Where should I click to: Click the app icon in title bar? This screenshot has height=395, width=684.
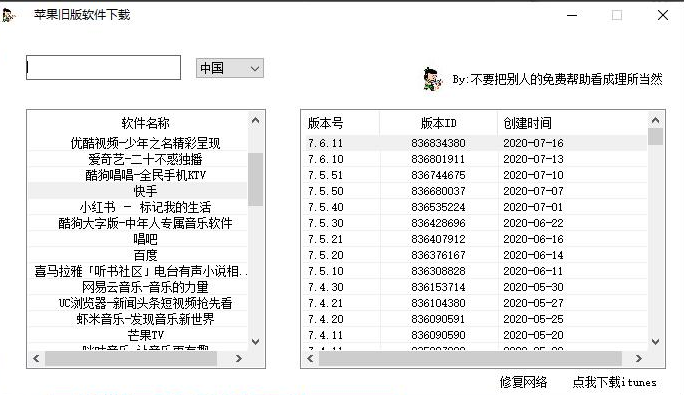click(x=9, y=15)
